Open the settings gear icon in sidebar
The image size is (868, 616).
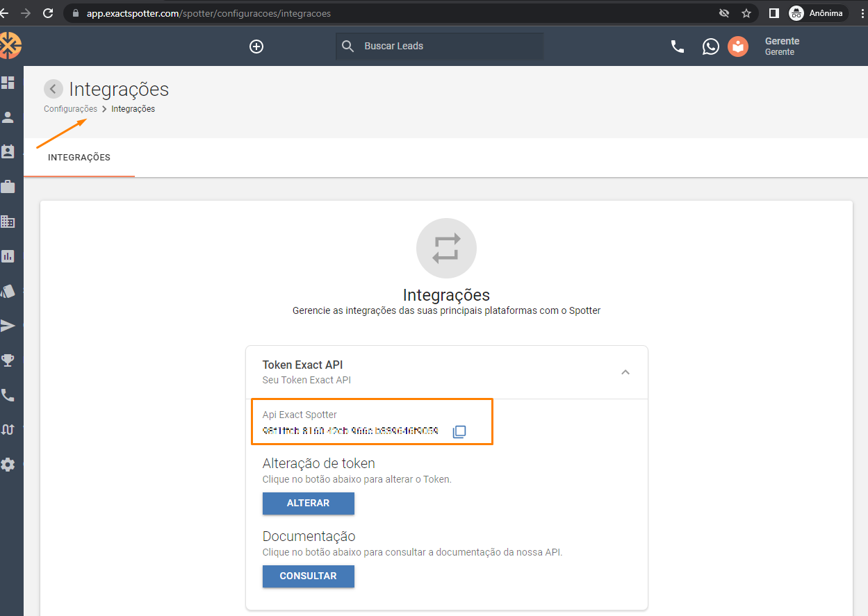(x=8, y=465)
